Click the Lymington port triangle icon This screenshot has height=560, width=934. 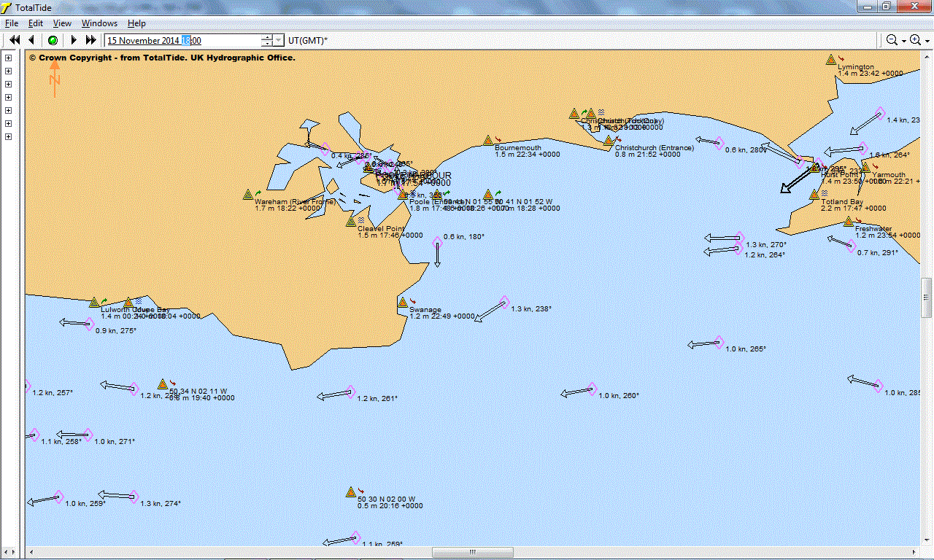tap(830, 60)
